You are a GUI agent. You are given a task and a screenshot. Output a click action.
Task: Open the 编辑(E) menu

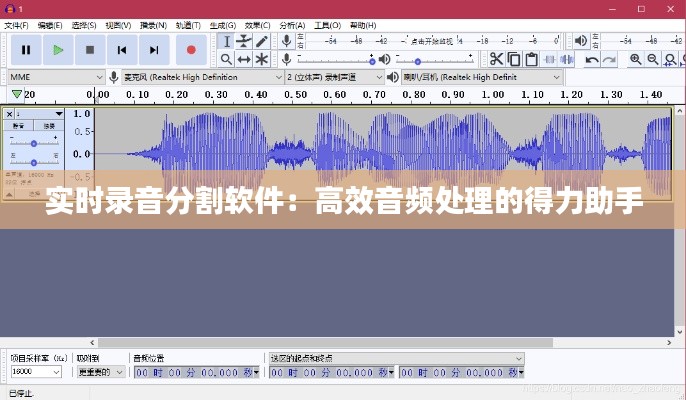[50, 25]
